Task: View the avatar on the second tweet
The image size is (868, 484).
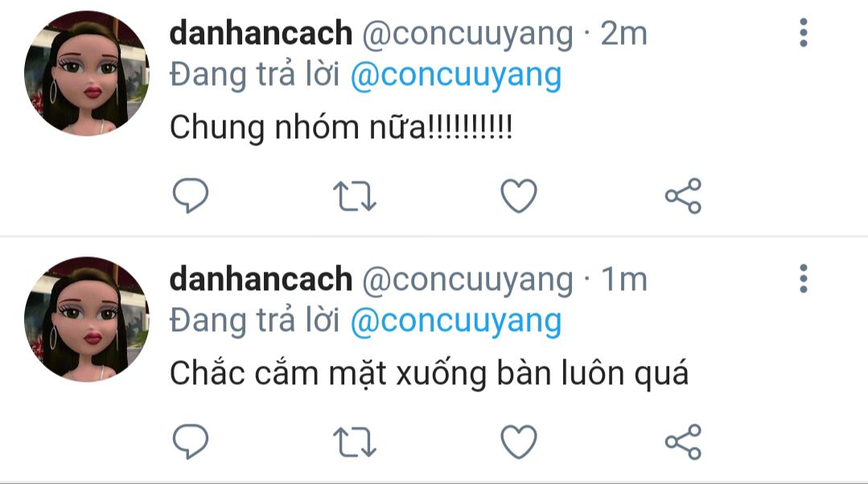Action: coord(87,319)
